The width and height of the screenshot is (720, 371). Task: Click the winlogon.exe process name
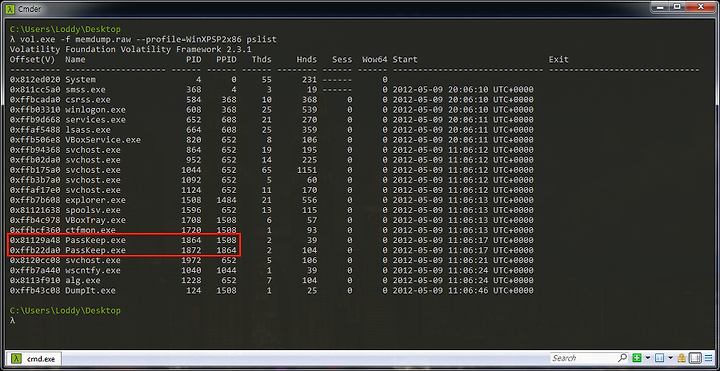click(x=95, y=110)
